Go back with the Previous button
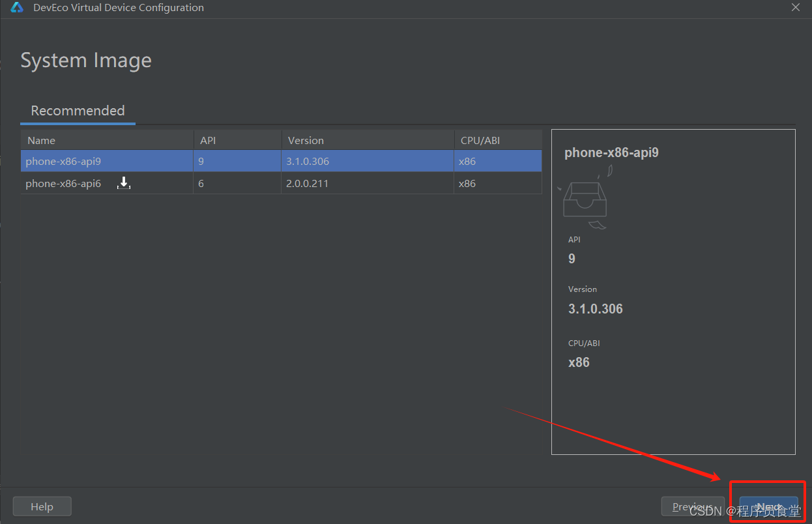 click(x=693, y=506)
